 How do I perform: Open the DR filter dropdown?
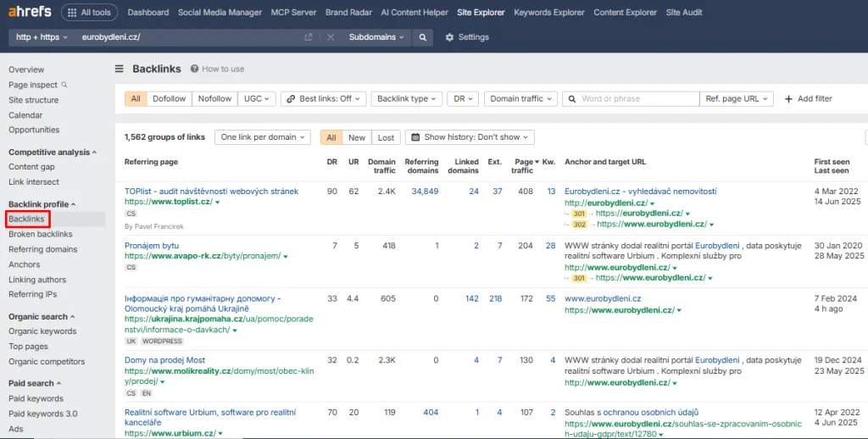463,98
